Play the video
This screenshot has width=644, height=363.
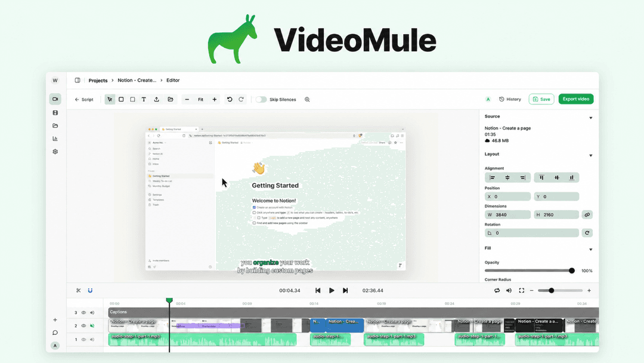(x=332, y=290)
